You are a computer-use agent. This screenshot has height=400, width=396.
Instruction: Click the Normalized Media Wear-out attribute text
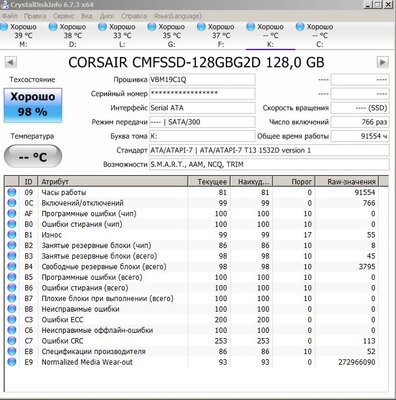(87, 362)
